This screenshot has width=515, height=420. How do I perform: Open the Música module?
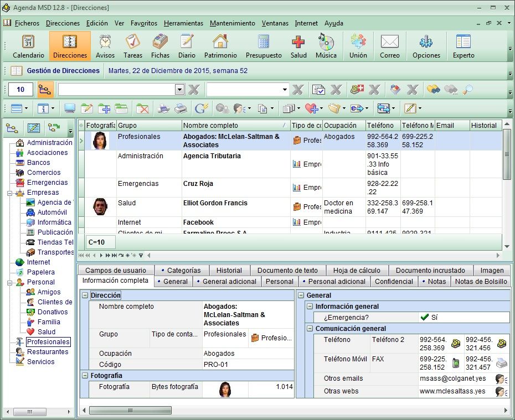(326, 46)
